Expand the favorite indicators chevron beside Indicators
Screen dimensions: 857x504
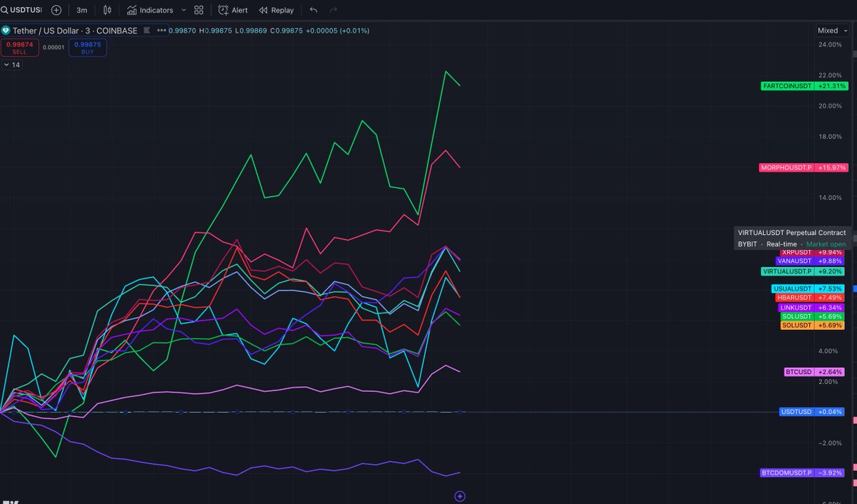[x=184, y=10]
